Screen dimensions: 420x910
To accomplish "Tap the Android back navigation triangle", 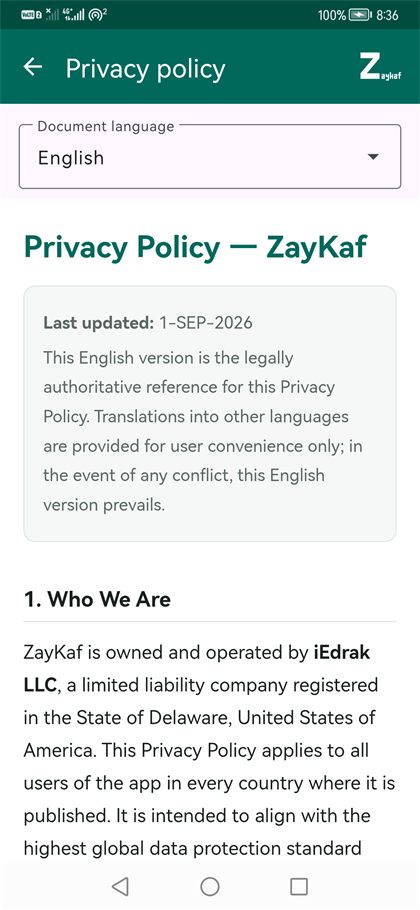I will [120, 886].
